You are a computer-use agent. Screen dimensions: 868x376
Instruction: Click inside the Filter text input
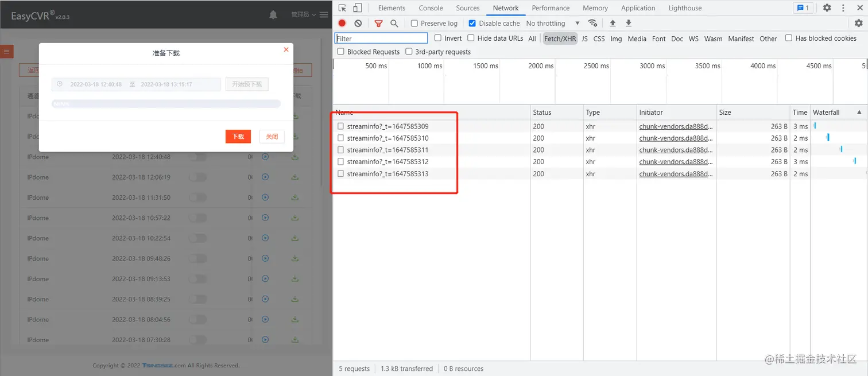point(381,38)
